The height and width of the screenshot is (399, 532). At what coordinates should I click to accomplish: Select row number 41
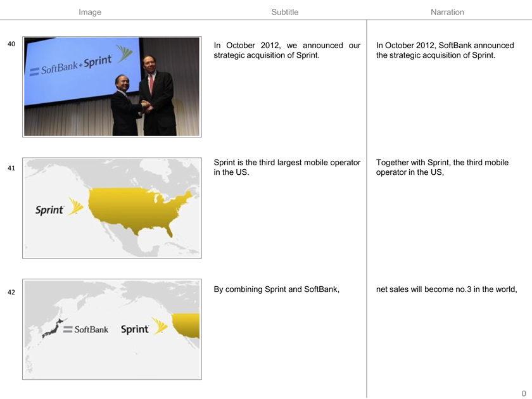(x=11, y=168)
